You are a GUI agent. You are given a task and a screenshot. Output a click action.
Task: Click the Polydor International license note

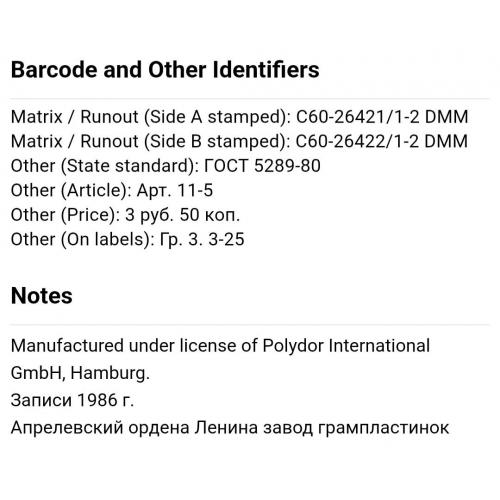220,346
